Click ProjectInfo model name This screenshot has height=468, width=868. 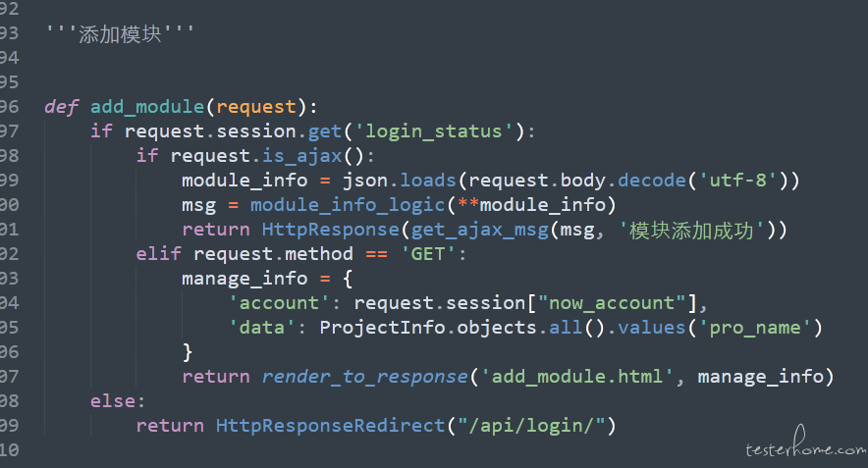click(x=383, y=328)
